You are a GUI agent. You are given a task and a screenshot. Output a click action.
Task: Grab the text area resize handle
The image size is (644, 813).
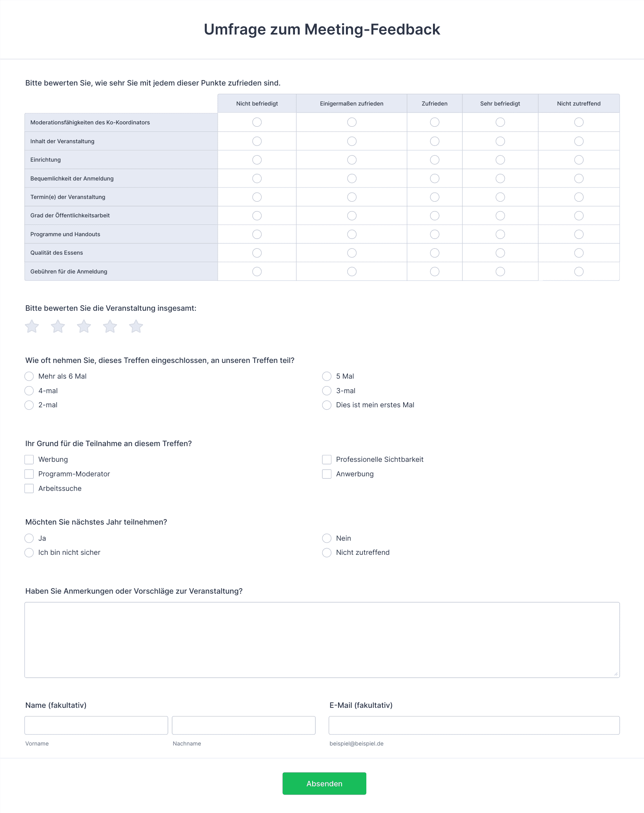pos(616,674)
